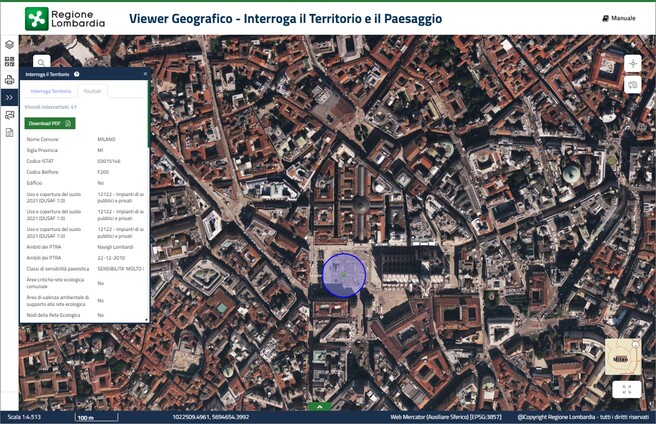Click the Web Mercator projection label

[x=446, y=417]
